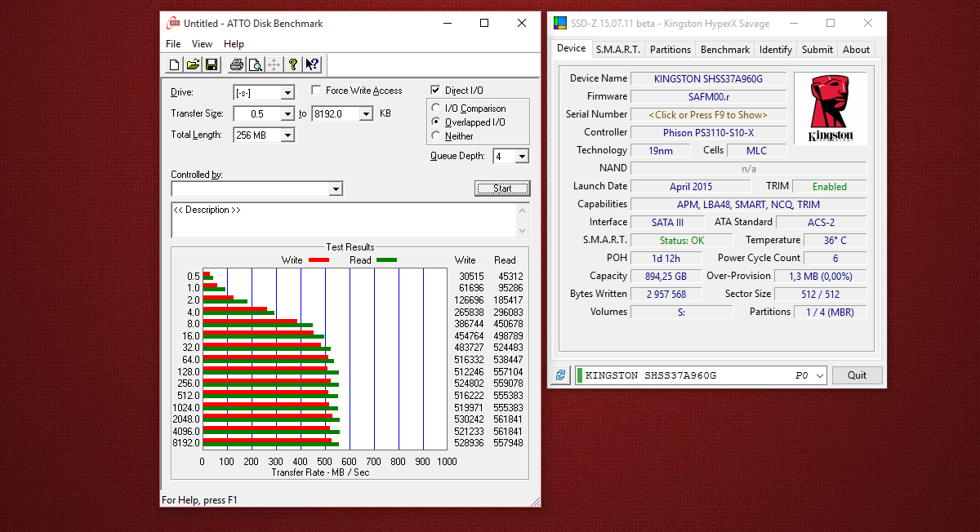Open the View menu in ATTO
Viewport: 980px width, 532px height.
[x=202, y=44]
